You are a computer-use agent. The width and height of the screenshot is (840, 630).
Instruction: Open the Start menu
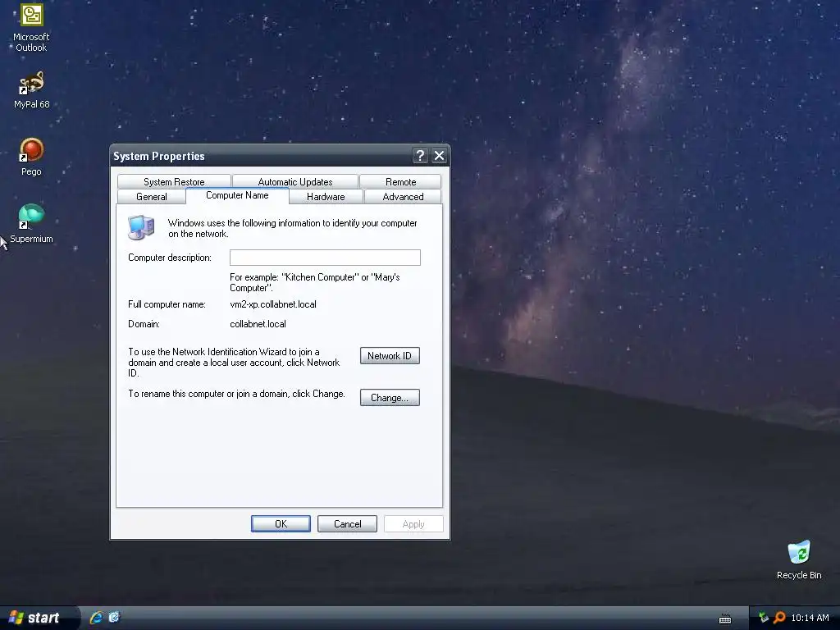click(x=38, y=618)
